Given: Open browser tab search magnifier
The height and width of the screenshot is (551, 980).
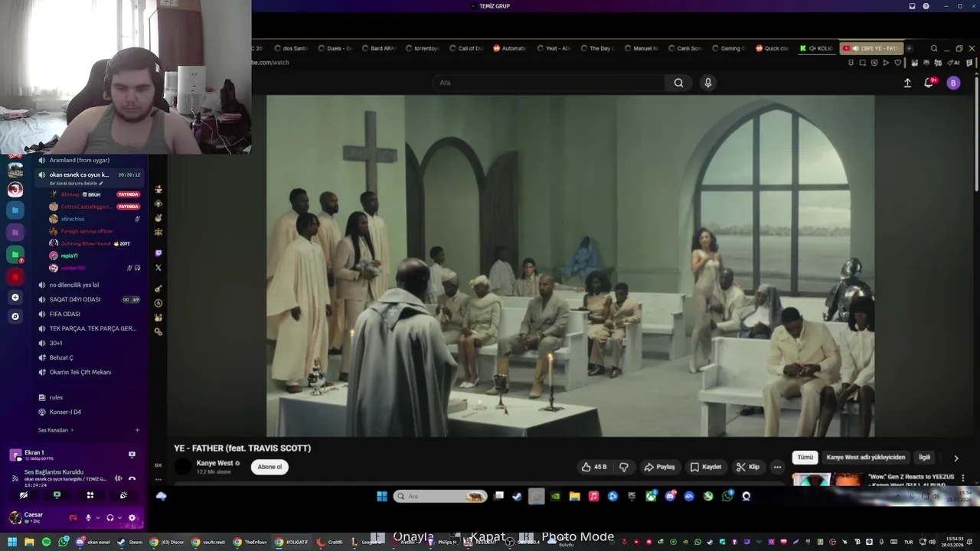Looking at the screenshot, I should [x=934, y=48].
